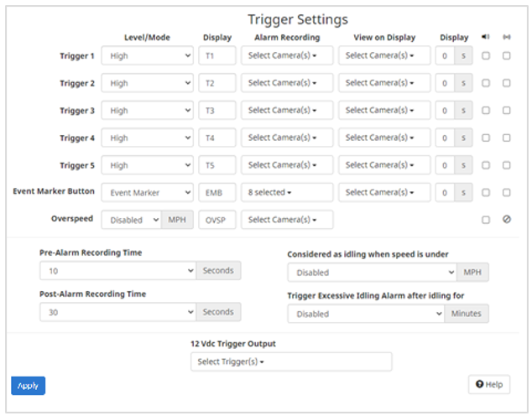Check the Overspeed speaker checkbox

[x=486, y=220]
